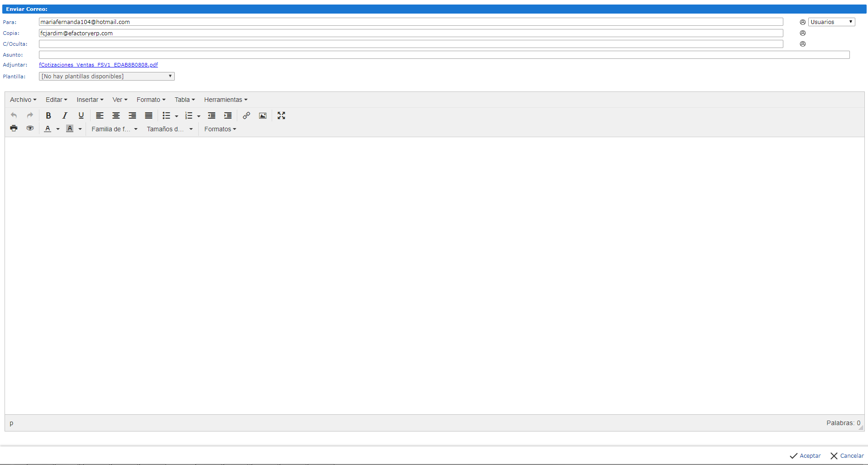The width and height of the screenshot is (868, 465).
Task: Decrease indent of paragraph
Action: tap(211, 115)
